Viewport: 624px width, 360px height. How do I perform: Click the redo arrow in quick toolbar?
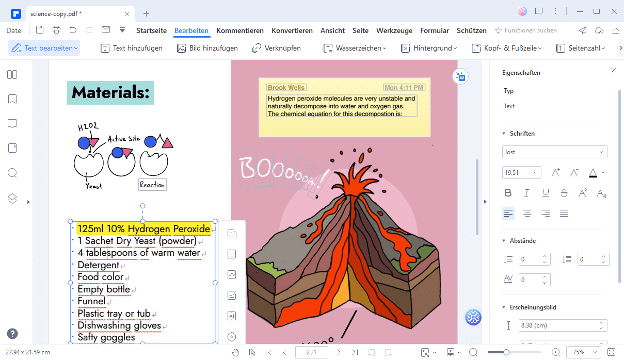[x=89, y=30]
